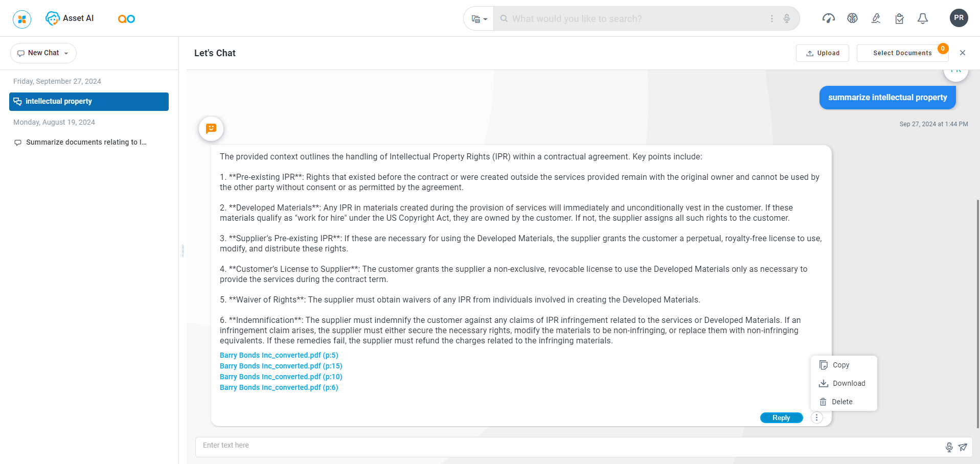The image size is (980, 464).
Task: Click the send message paper plane icon
Action: click(x=963, y=447)
